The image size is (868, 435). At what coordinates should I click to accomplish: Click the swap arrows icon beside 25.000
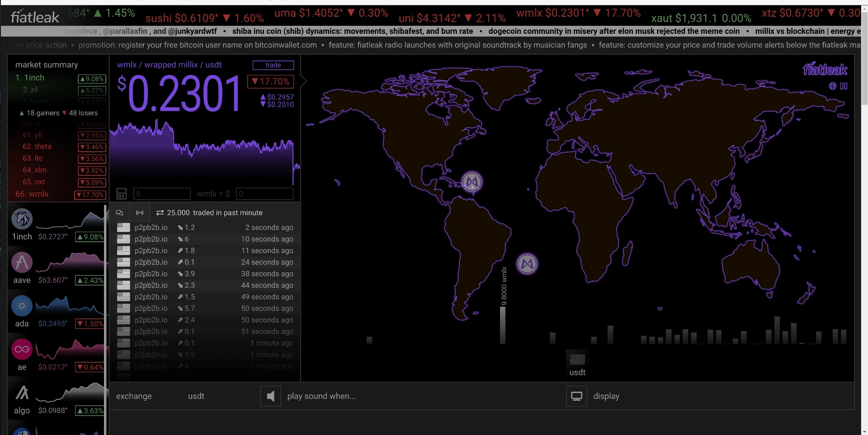[160, 213]
